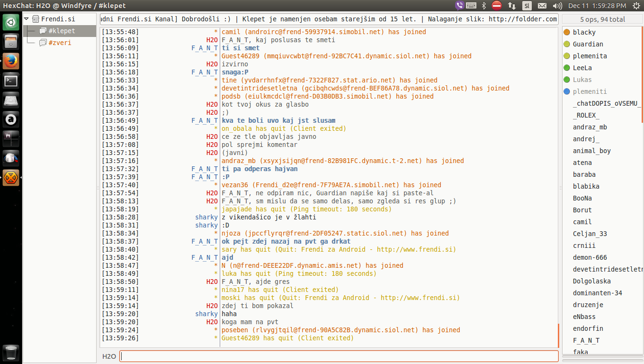Switch to the #zveri channel
644x364 pixels.
click(60, 43)
